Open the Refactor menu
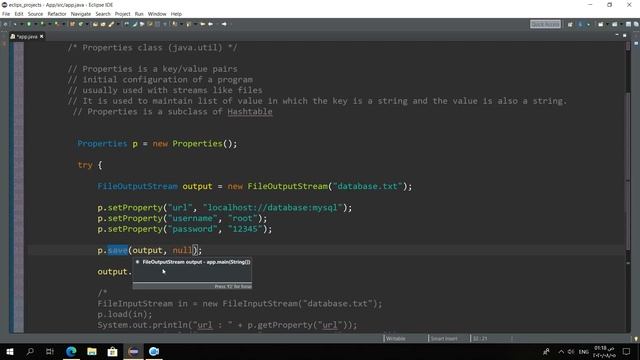Image resolution: width=640 pixels, height=360 pixels. [57, 14]
